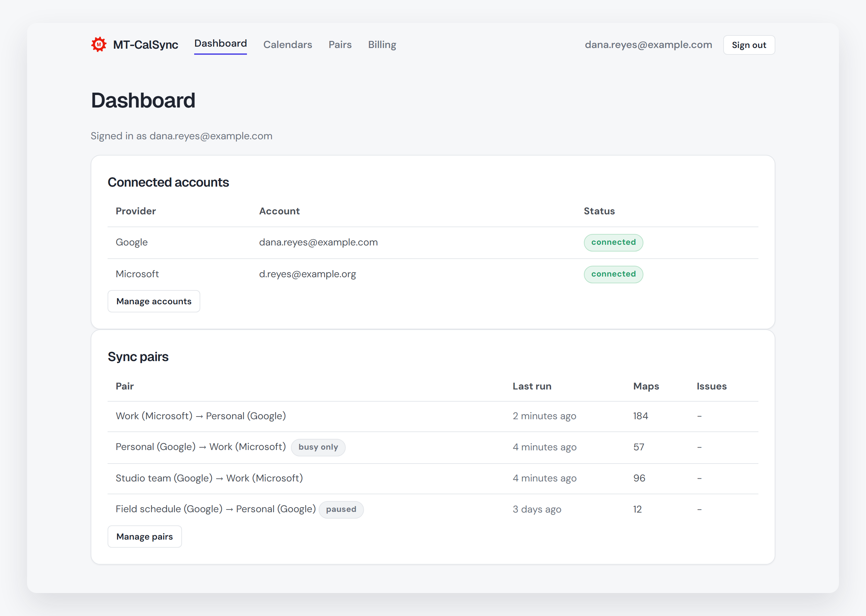Click the '2 minutes ago' last run cell
The width and height of the screenshot is (866, 616).
[x=544, y=416]
